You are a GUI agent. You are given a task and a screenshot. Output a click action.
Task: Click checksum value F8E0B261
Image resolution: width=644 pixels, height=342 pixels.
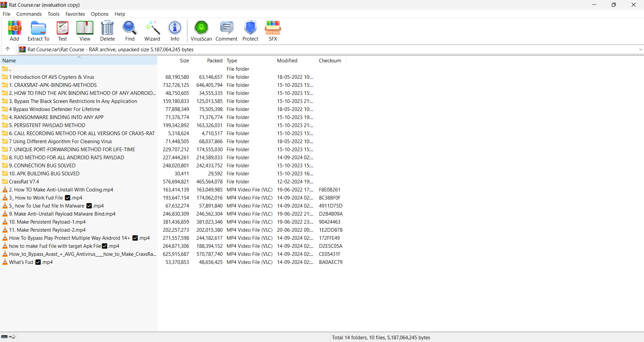(x=329, y=190)
